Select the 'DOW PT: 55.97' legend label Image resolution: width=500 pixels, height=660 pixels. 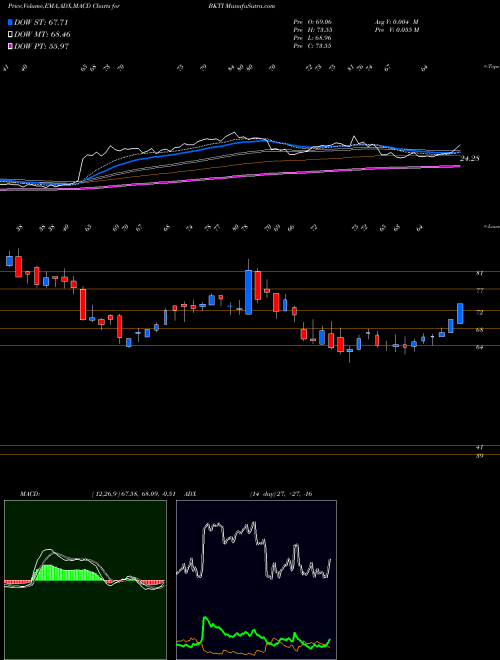pos(41,46)
